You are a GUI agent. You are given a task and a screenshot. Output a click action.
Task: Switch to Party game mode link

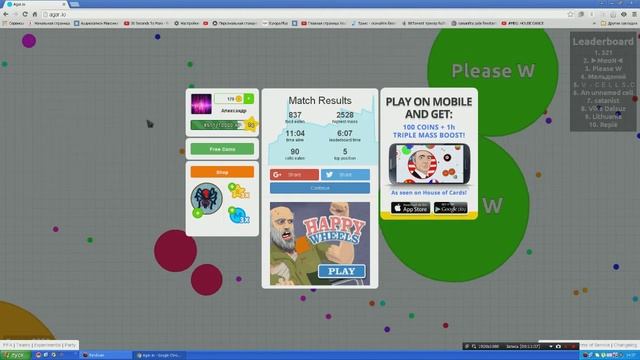click(x=70, y=345)
